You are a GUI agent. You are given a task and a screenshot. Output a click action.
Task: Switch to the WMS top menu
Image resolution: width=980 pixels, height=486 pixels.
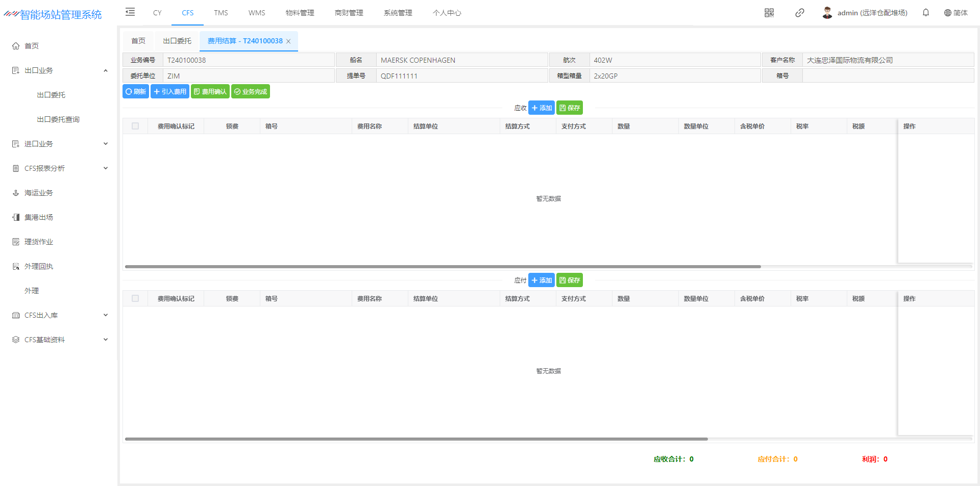(x=256, y=13)
